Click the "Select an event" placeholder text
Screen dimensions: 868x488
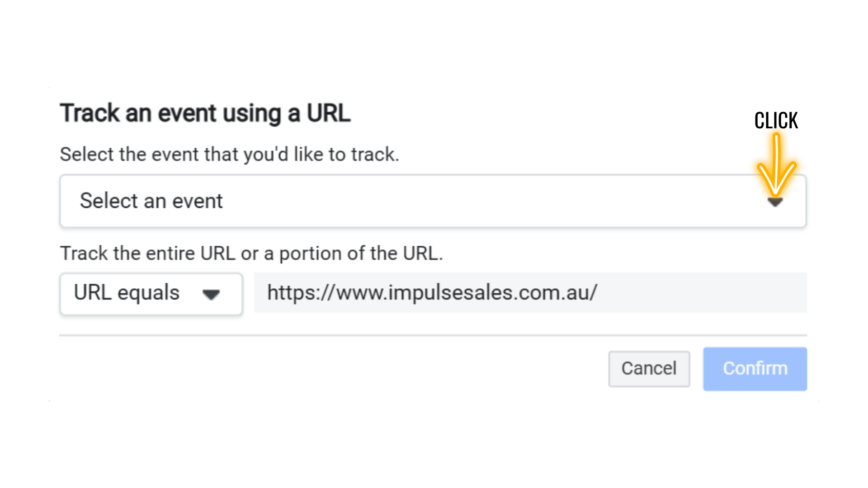pos(151,201)
